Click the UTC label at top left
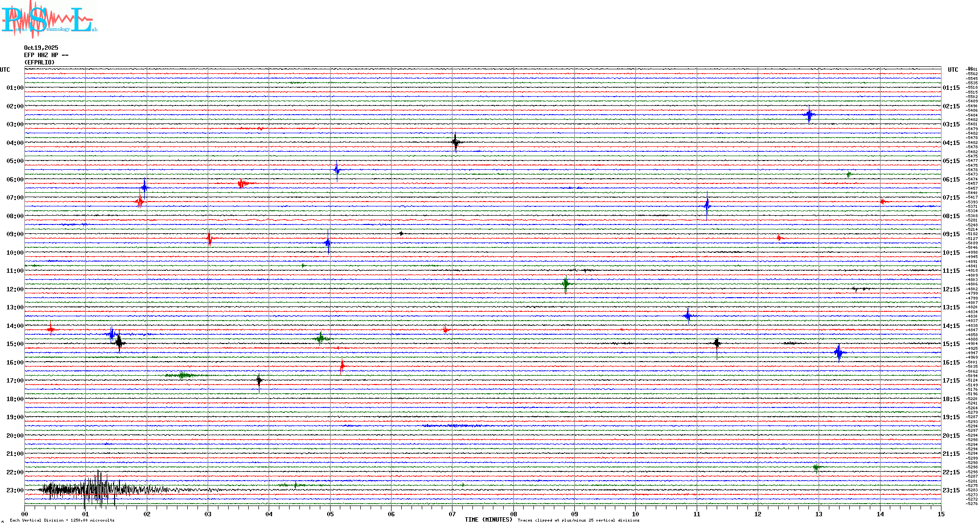Image resolution: width=980 pixels, height=527 pixels. (x=5, y=70)
